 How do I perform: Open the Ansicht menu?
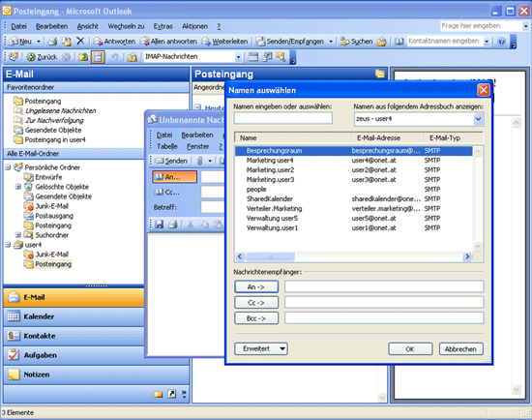87,26
